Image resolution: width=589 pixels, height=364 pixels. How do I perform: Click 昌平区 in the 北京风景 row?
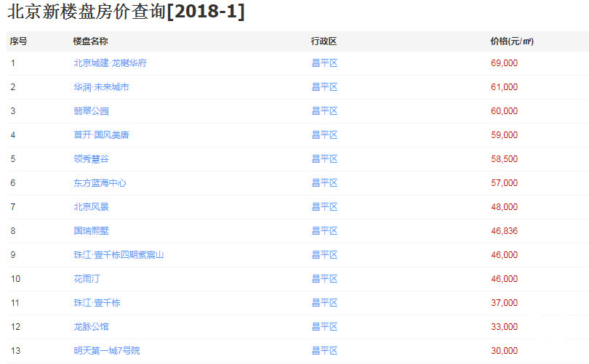click(325, 207)
